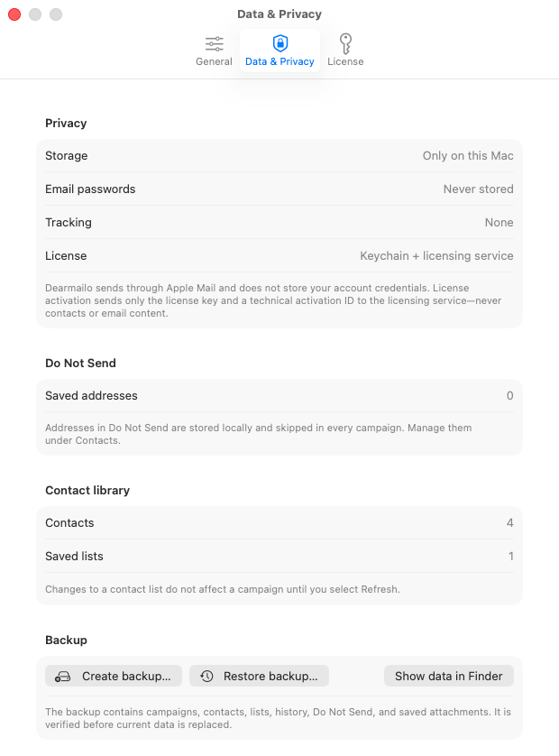Select the Saved addresses row
Viewport: 559px width, 756px height.
click(x=279, y=396)
